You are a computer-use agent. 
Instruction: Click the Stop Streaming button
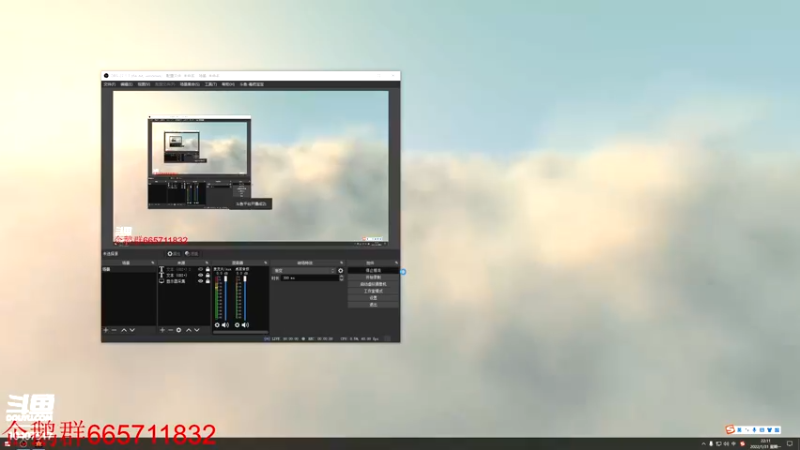click(x=373, y=270)
